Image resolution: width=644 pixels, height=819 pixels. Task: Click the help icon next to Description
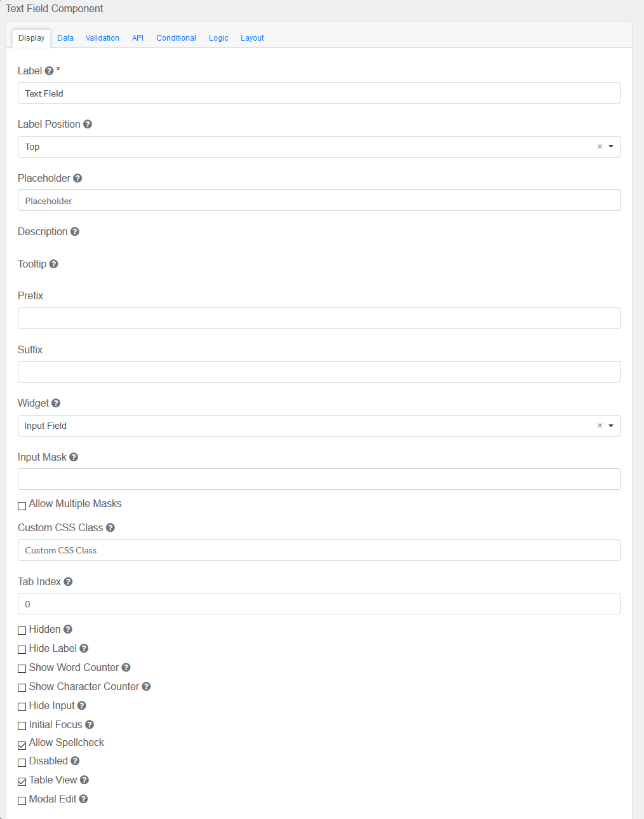(x=75, y=232)
